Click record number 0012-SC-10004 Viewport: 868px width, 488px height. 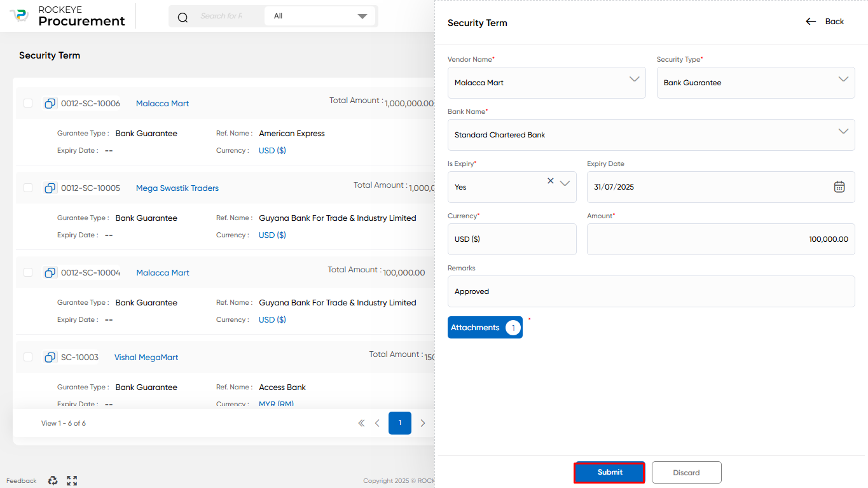coord(90,273)
